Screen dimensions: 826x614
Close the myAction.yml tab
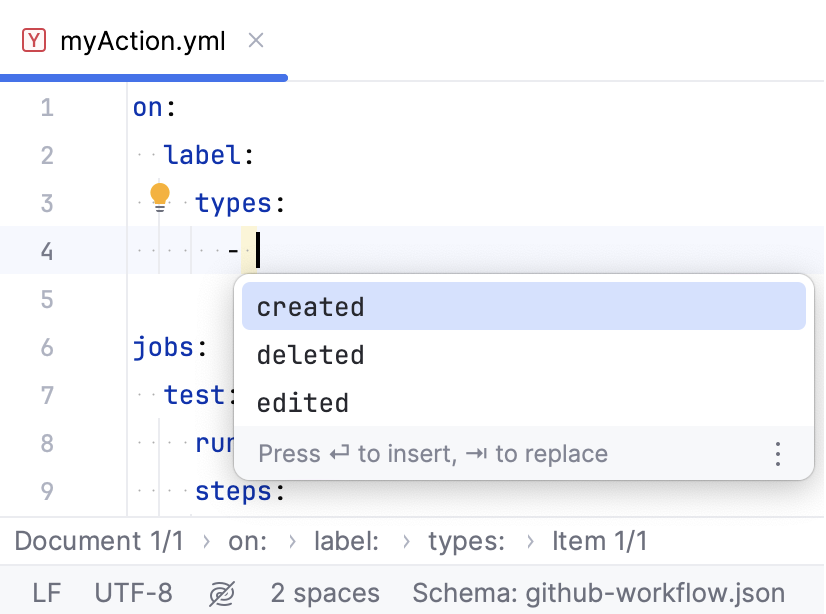[256, 41]
